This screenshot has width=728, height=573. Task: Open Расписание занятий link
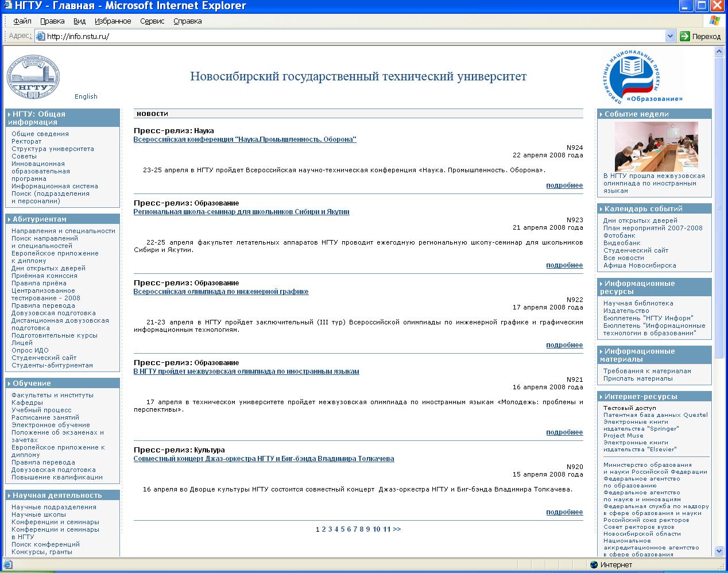45,417
